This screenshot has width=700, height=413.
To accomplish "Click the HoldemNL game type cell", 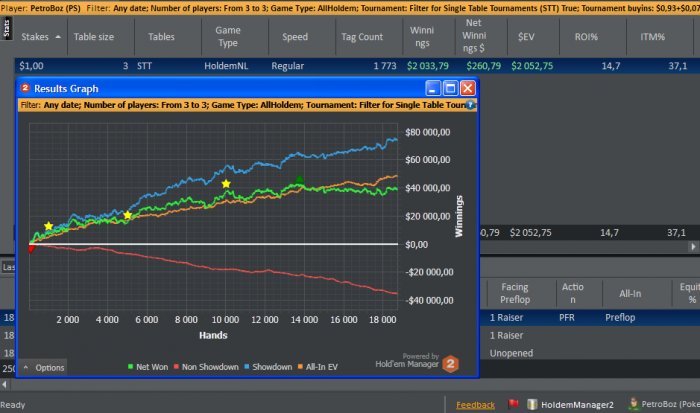I will pos(226,66).
